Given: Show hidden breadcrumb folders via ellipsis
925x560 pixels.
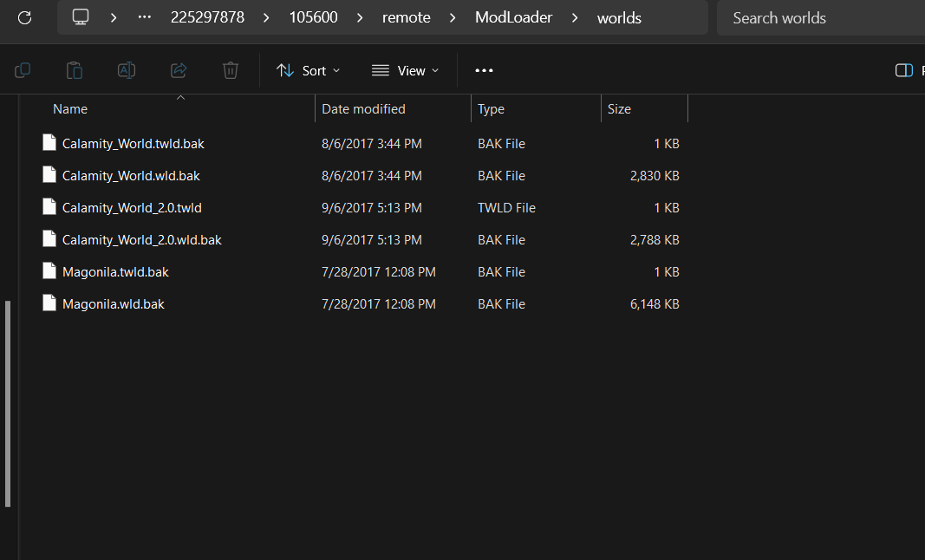Looking at the screenshot, I should tap(144, 17).
